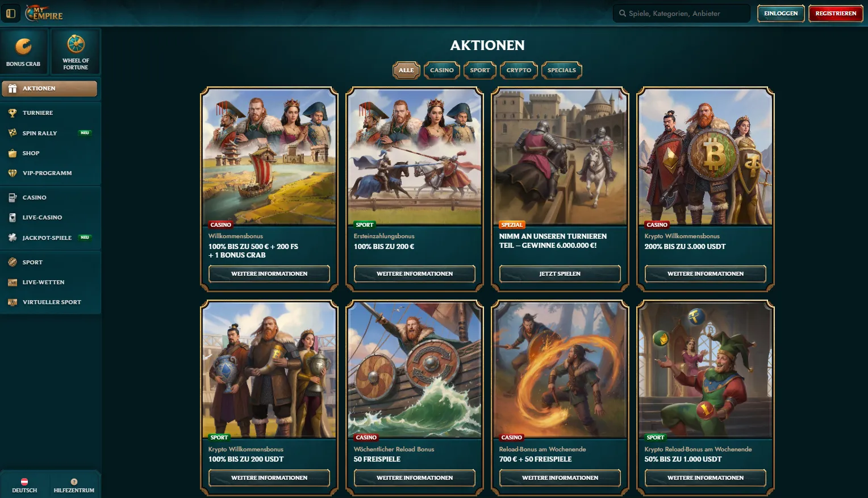Collapse the sidebar with the panel icon
Screen dimensions: 868x498
click(11, 13)
